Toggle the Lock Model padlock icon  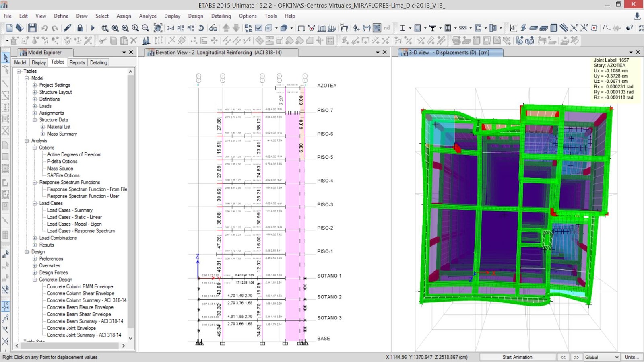click(x=80, y=28)
